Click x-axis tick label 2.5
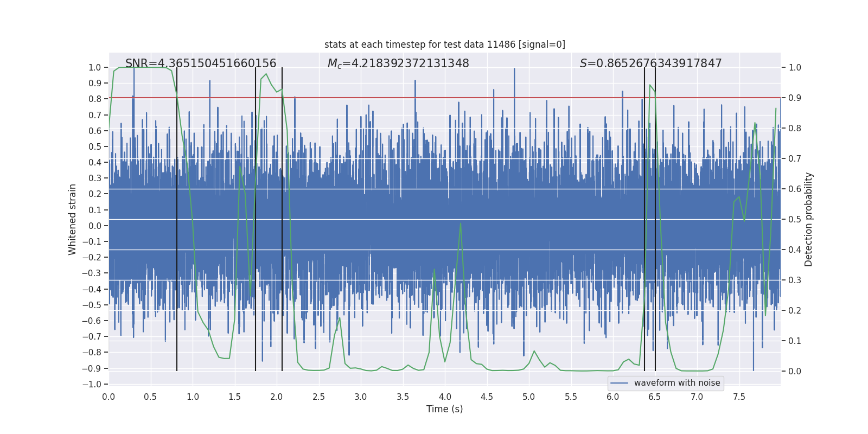 coord(318,397)
